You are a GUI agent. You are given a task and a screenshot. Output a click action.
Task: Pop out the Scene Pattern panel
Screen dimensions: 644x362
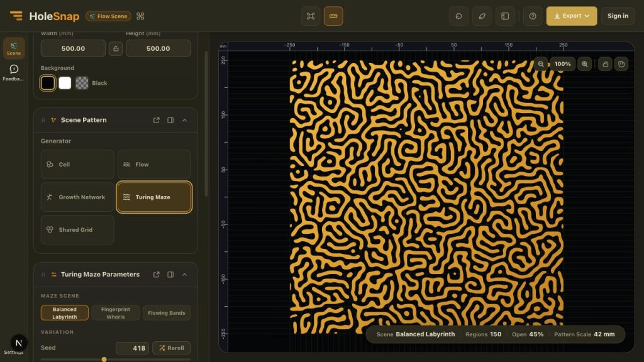tap(157, 120)
